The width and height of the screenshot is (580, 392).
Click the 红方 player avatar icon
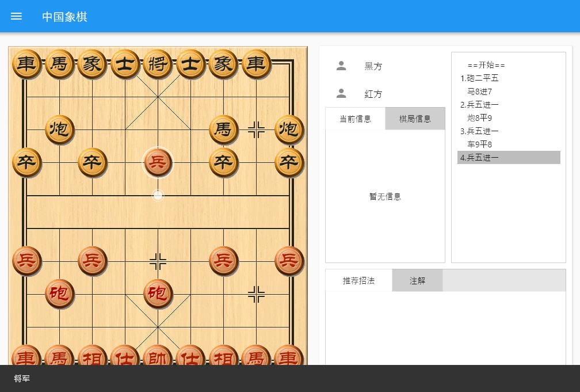pos(341,94)
